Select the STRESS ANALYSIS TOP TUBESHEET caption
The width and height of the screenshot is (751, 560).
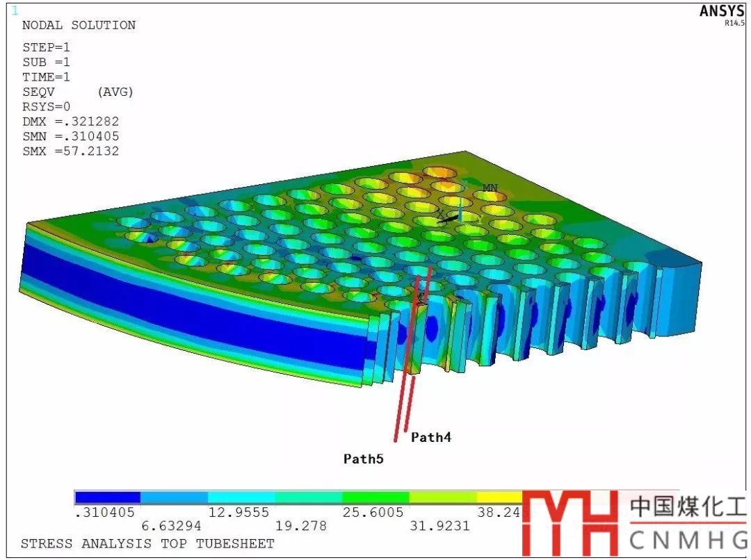[147, 544]
